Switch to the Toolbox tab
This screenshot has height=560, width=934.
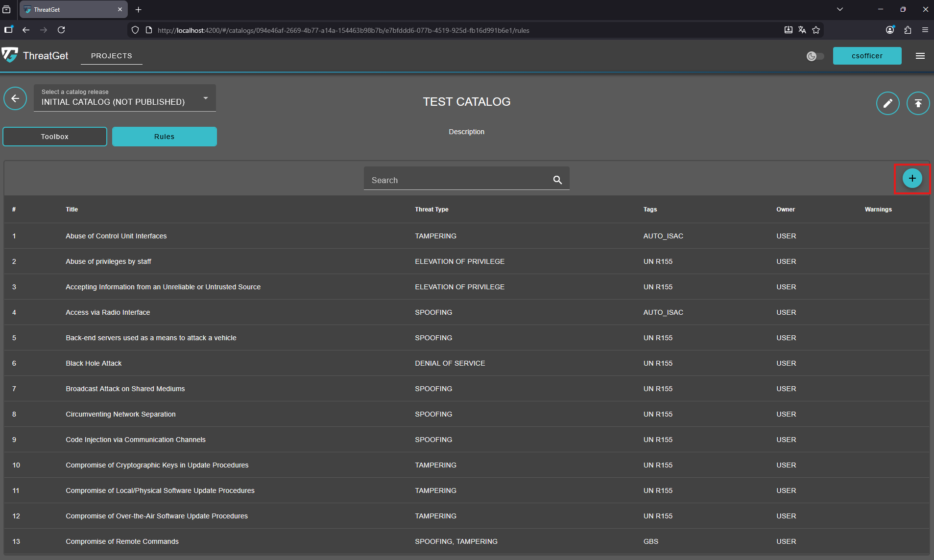(x=55, y=137)
